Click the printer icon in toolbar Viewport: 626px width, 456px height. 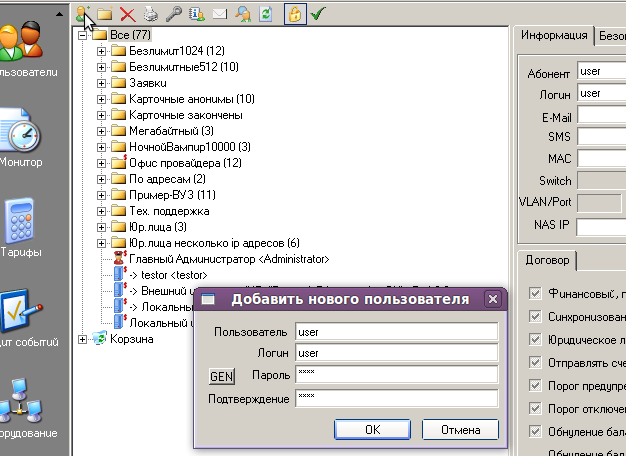click(x=150, y=14)
